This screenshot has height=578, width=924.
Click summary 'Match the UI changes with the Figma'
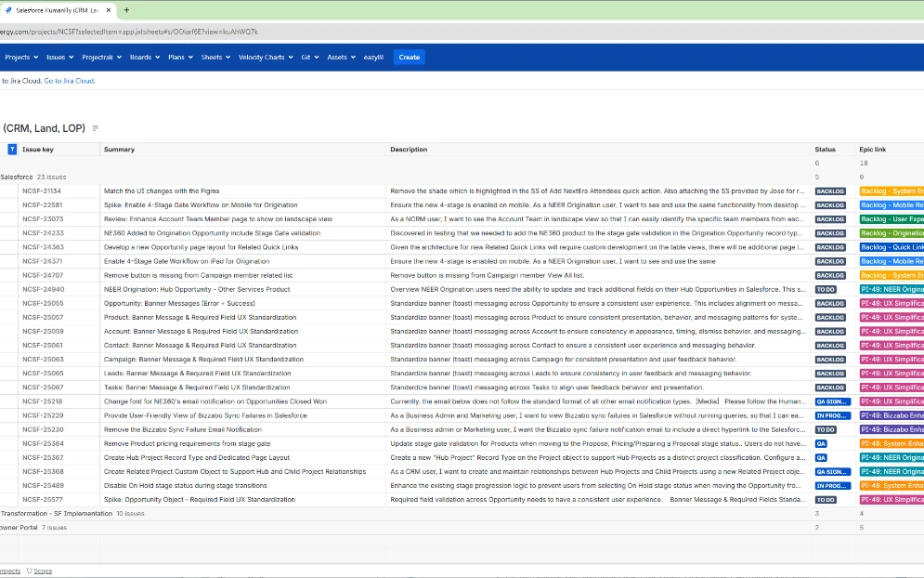162,191
